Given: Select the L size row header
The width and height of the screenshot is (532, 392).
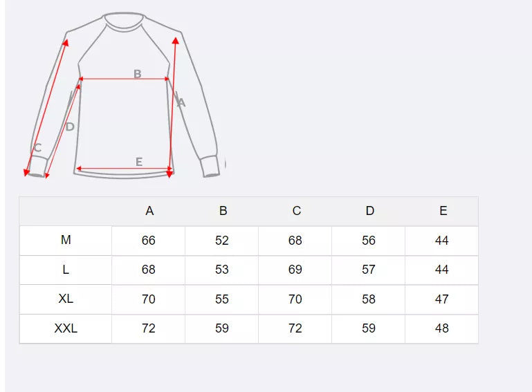Looking at the screenshot, I should (x=66, y=270).
